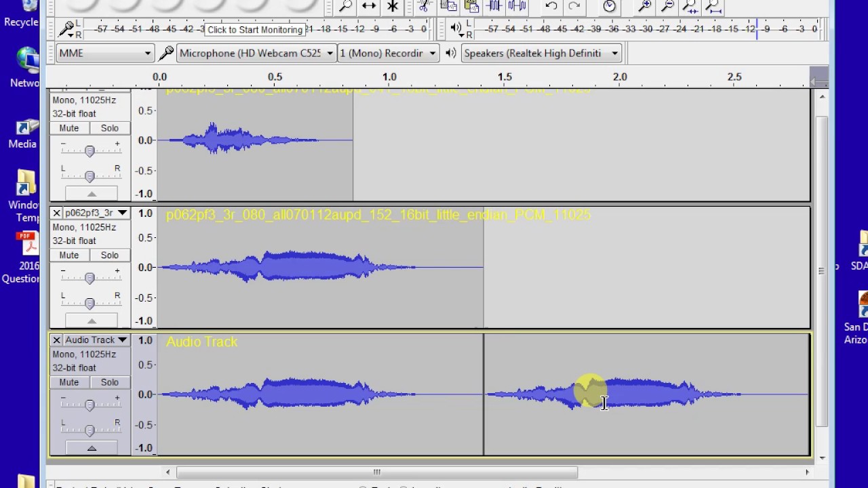
Task: Solo the Audio Track
Action: (x=109, y=382)
